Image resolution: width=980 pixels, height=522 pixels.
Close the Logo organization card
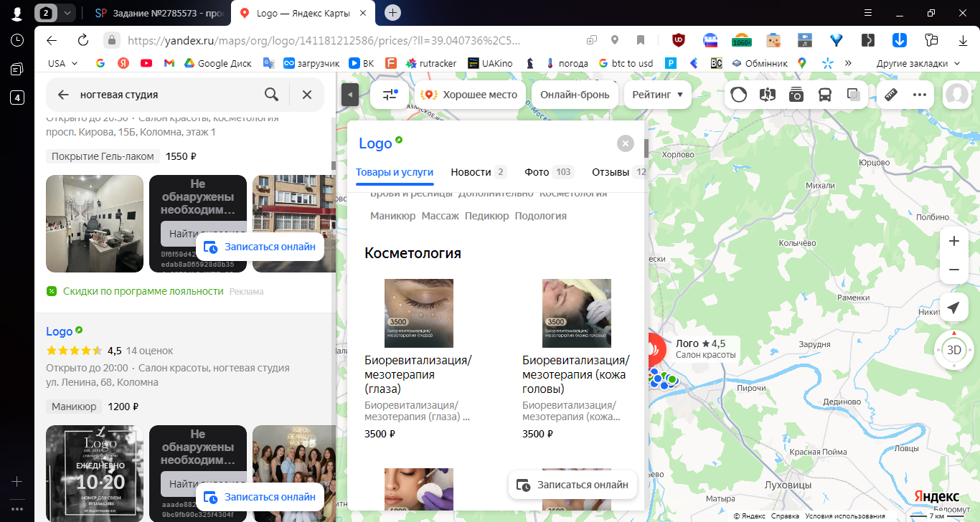[626, 143]
